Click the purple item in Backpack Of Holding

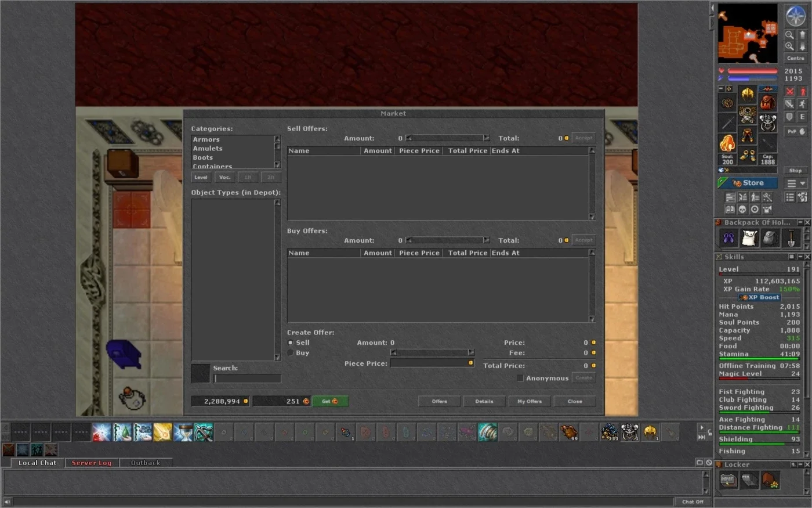pyautogui.click(x=728, y=238)
